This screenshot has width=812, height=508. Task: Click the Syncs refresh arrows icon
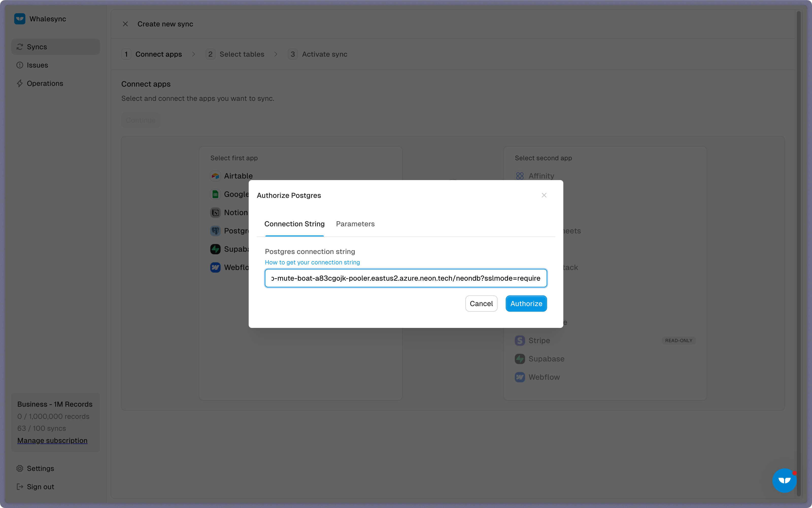click(20, 47)
